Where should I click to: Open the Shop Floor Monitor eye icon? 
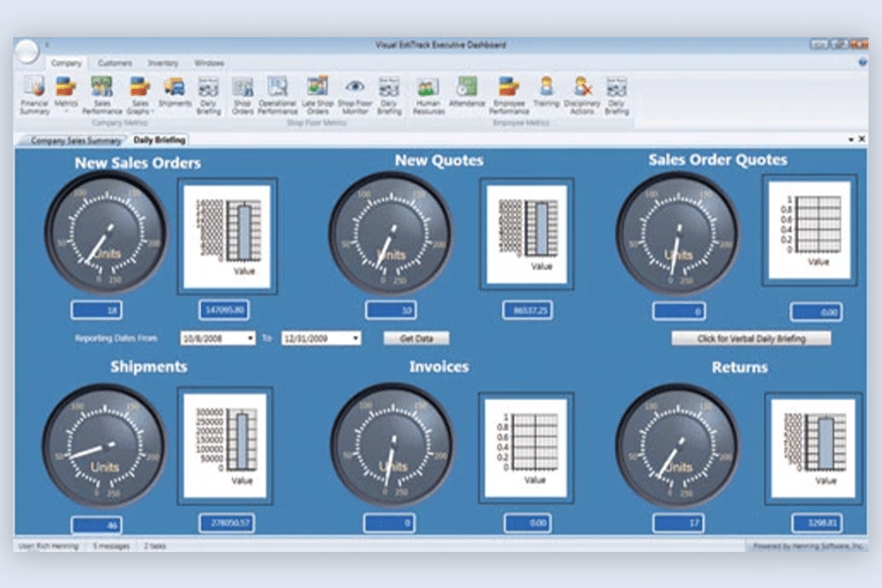[355, 95]
